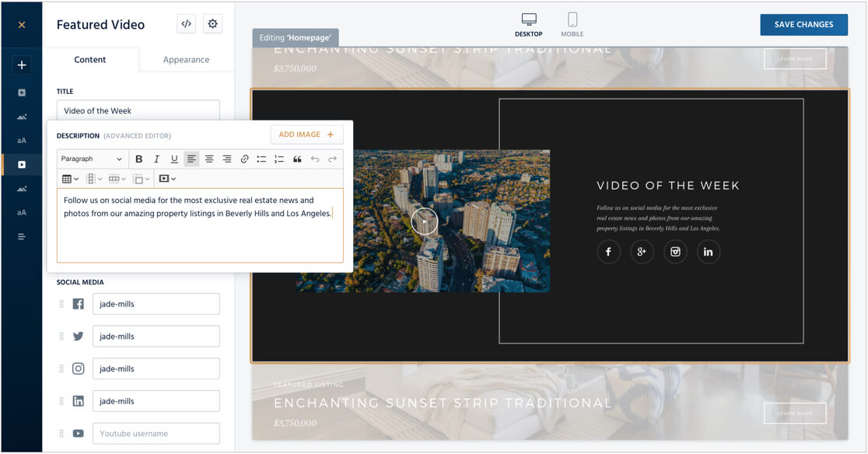The image size is (868, 454).
Task: Close the Featured Video editor panel
Action: tap(22, 25)
